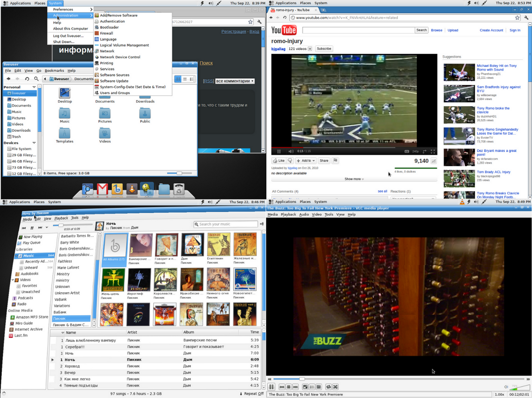Expand the 121 videos dropdown arrow
The height and width of the screenshot is (398, 532).
point(310,49)
